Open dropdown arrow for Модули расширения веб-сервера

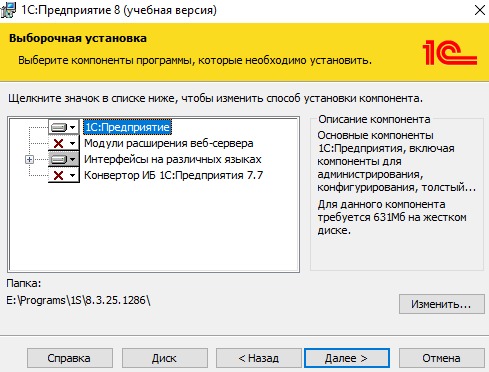point(73,143)
